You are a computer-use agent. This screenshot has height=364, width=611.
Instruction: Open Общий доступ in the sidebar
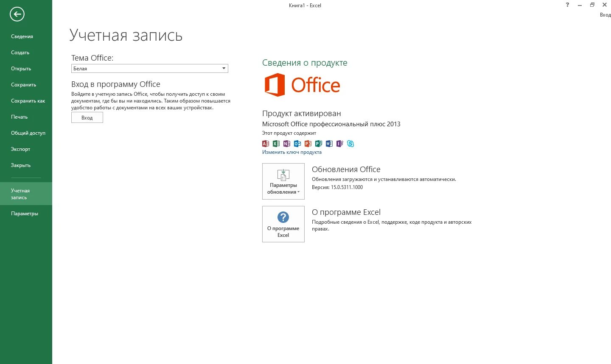[26, 133]
